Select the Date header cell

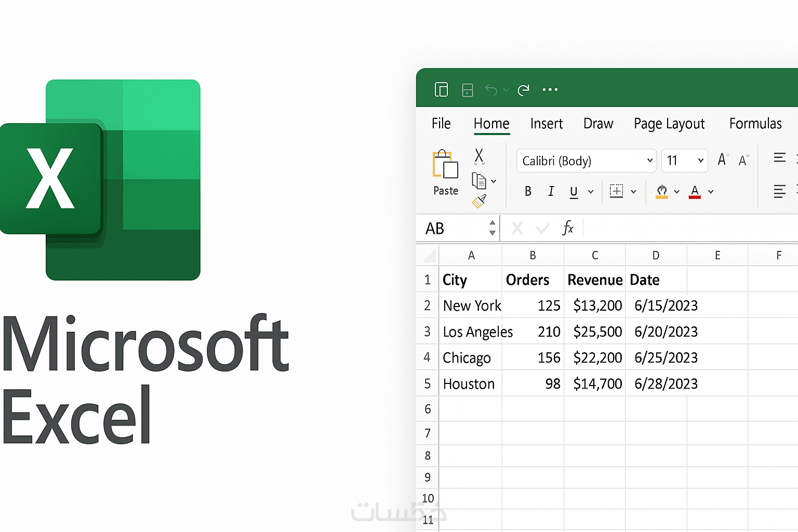[x=656, y=280]
